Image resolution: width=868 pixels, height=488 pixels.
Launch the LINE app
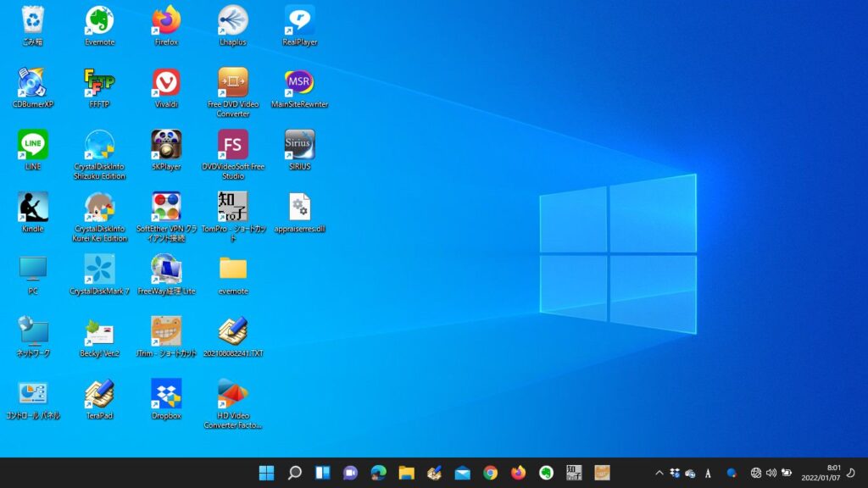32,144
